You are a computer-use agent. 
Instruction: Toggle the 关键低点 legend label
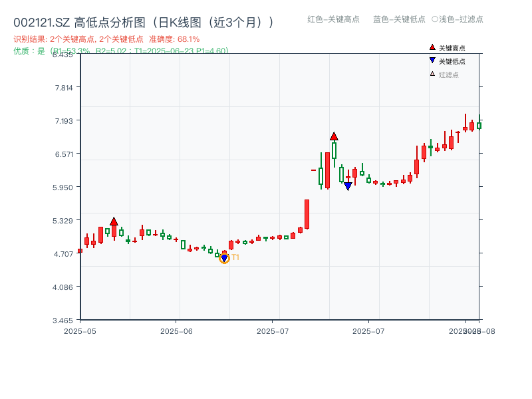452,61
